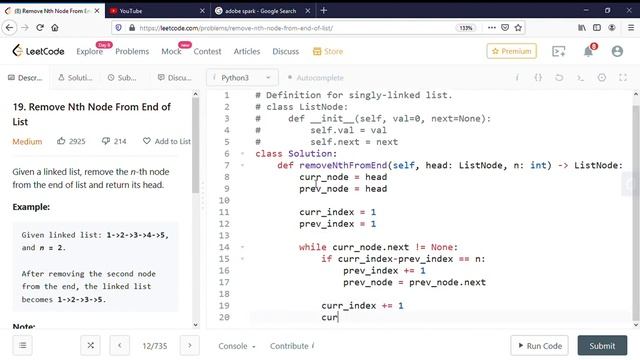Switch to the Solution tab
Viewport: 640px width, 360px height.
point(76,77)
